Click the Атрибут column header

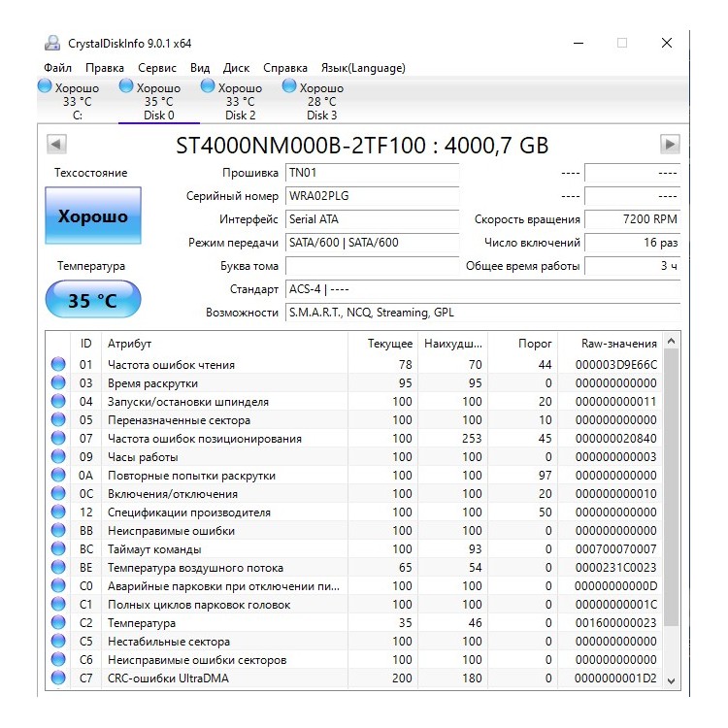click(225, 344)
